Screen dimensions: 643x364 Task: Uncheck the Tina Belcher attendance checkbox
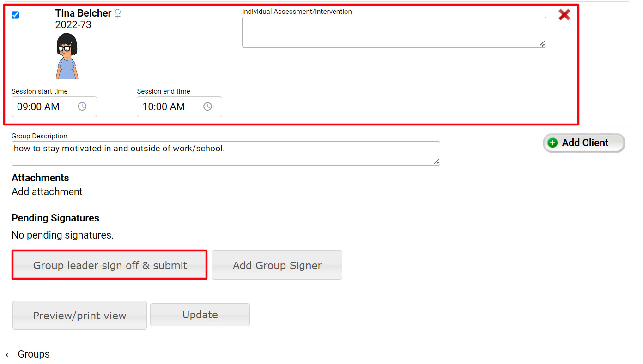(15, 15)
